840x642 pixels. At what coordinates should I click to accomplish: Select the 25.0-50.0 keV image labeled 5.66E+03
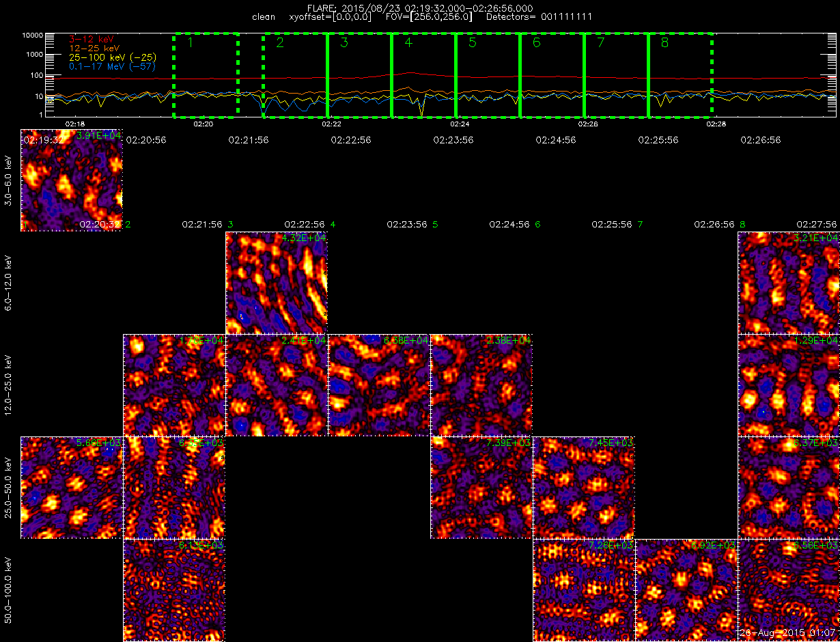[72, 488]
